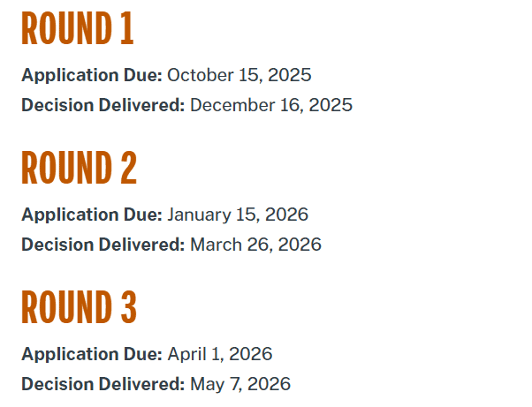
Task: Click the Round 1 Decision Delivered label
Action: (103, 105)
